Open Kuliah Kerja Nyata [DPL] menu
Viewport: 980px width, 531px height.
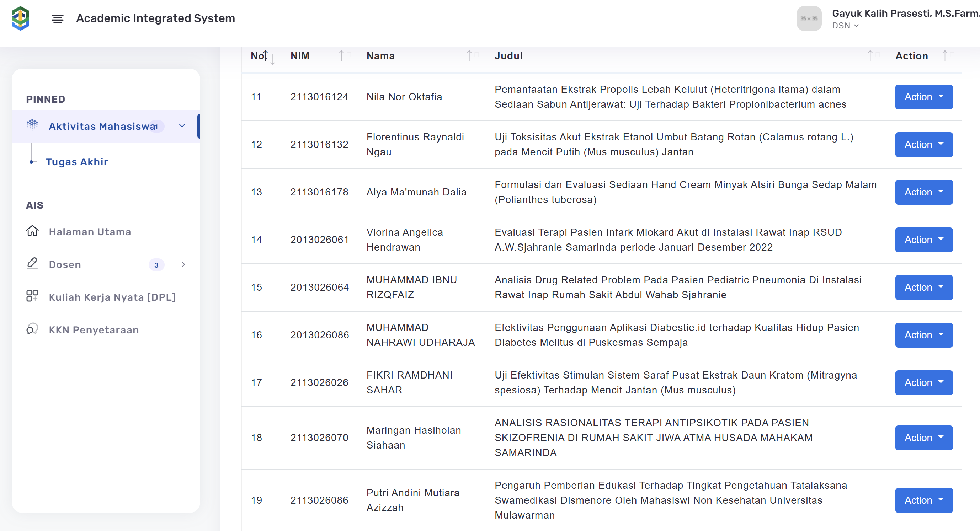(x=112, y=297)
